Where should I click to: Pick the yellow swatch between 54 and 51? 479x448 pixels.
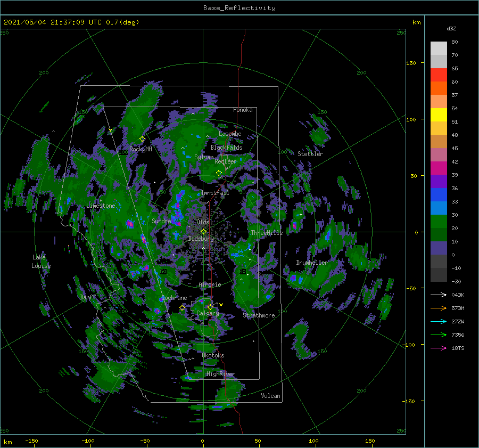click(x=439, y=115)
